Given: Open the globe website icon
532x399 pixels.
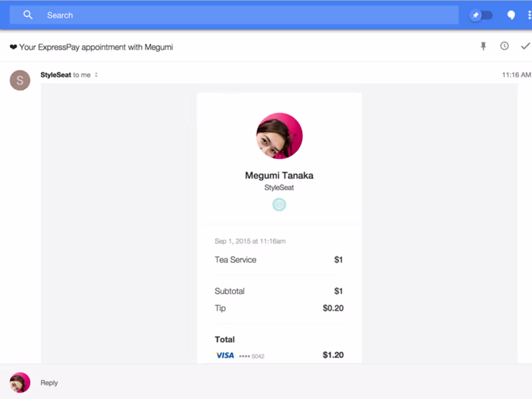Looking at the screenshot, I should coord(279,205).
